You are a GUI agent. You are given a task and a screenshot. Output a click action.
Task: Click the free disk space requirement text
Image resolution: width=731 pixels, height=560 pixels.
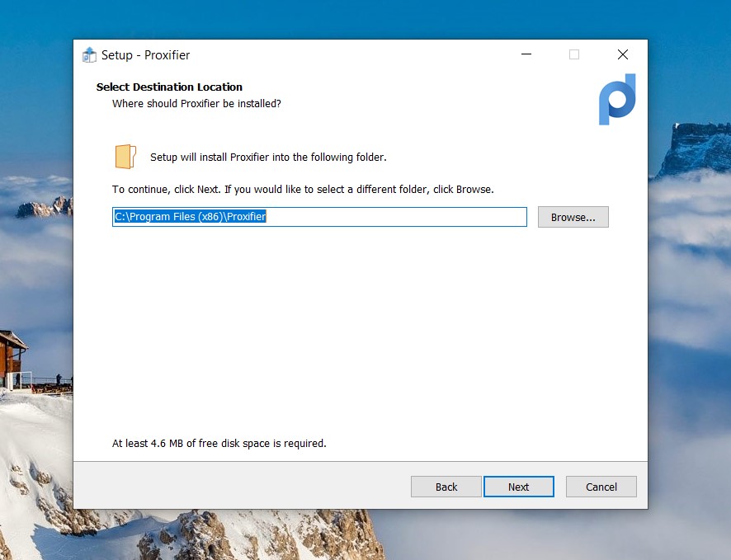219,443
